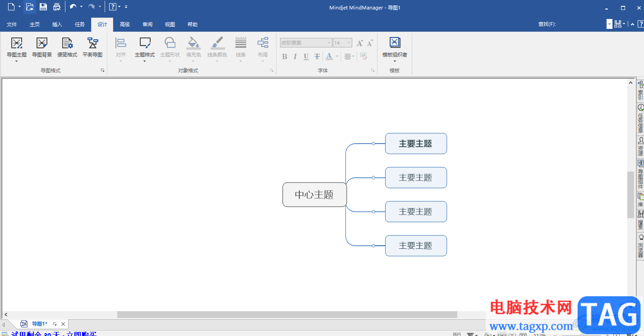Open the 搜索 side panel
Image resolution: width=644 pixels, height=336 pixels.
640,220
